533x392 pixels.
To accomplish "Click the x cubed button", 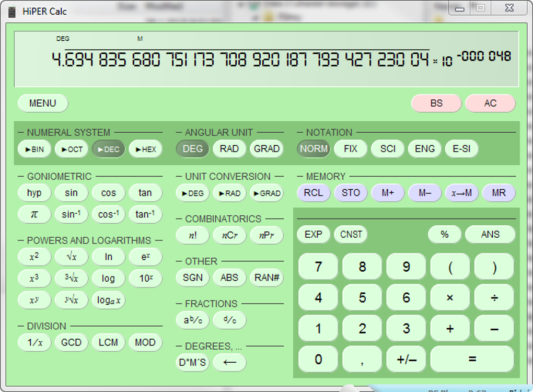I will pos(34,278).
